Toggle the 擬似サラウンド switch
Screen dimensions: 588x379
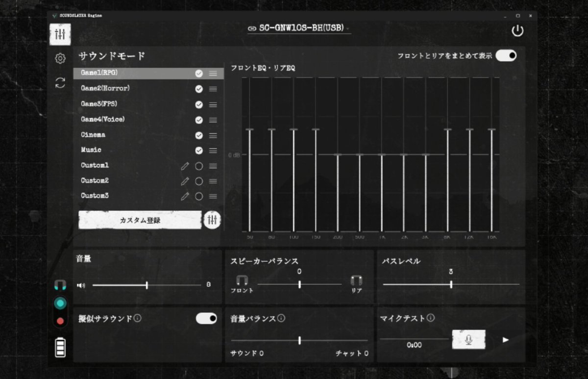pos(206,319)
